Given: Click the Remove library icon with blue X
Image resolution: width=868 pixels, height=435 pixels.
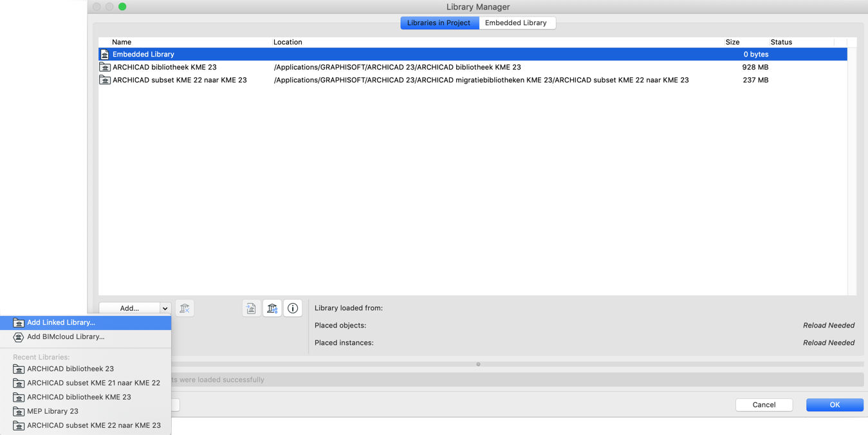Looking at the screenshot, I should (185, 308).
